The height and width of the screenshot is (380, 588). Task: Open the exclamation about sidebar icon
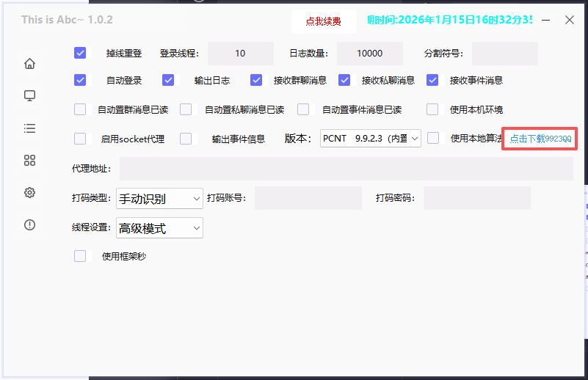29,225
